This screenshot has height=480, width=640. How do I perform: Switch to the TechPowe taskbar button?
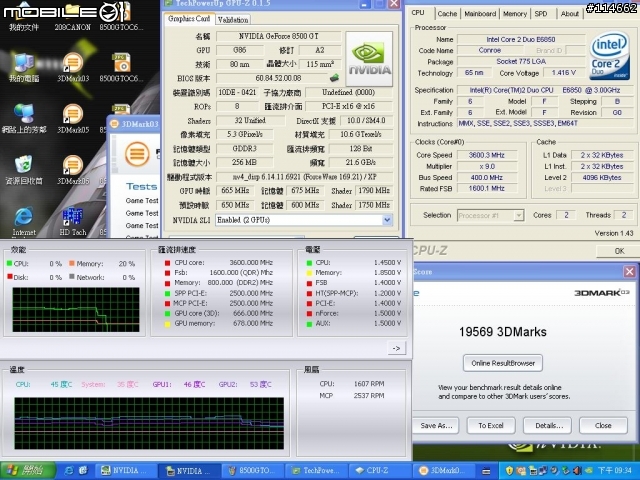click(317, 471)
